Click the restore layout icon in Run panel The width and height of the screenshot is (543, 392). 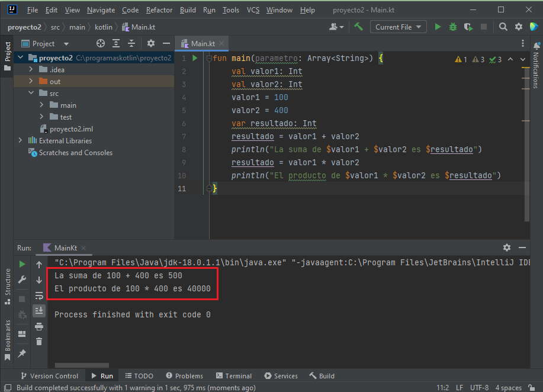(x=22, y=334)
